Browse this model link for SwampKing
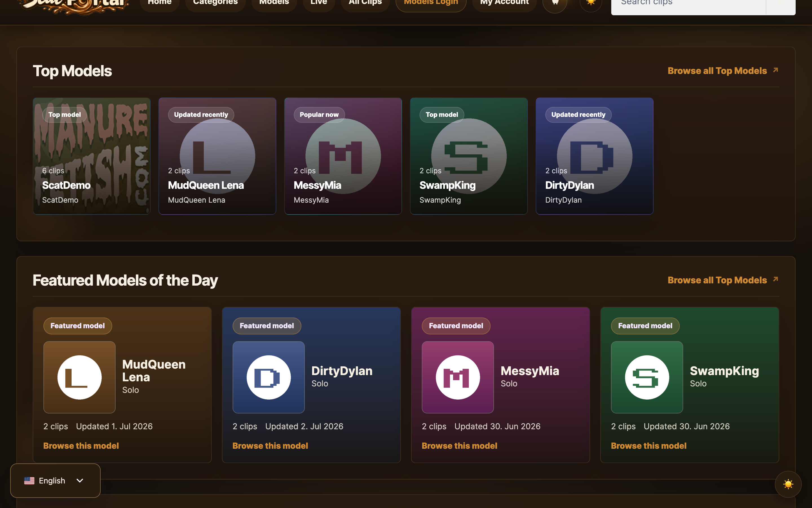Image resolution: width=812 pixels, height=508 pixels. [x=649, y=446]
